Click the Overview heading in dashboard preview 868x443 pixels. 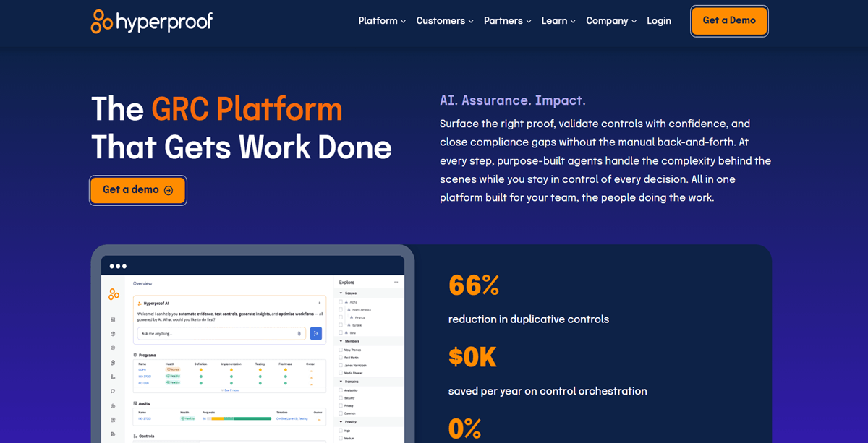click(x=142, y=283)
